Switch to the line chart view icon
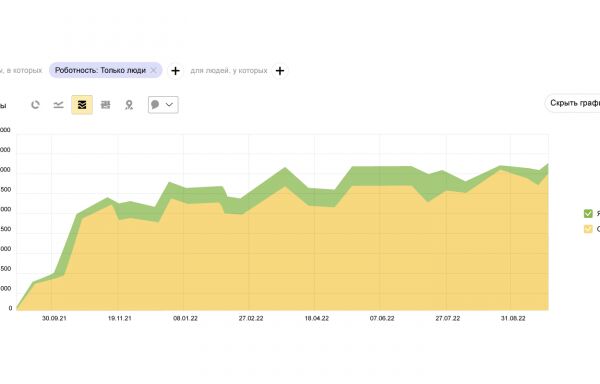The image size is (600, 384). 58,105
